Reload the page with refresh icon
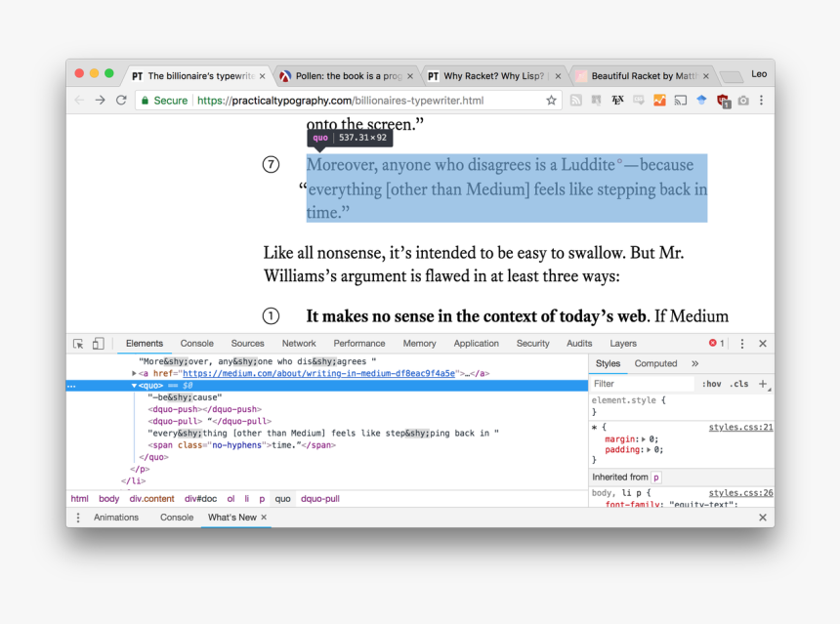Image resolution: width=840 pixels, height=624 pixels. click(x=121, y=101)
